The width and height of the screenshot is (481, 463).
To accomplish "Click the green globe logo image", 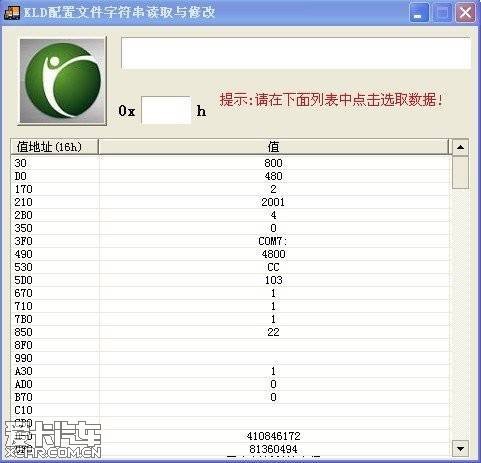I will [62, 81].
